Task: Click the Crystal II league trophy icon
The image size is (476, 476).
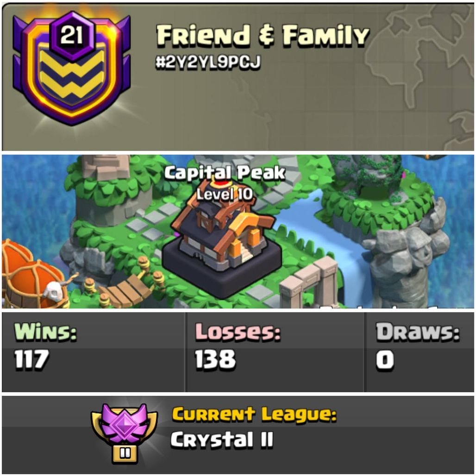Action: coord(125,433)
